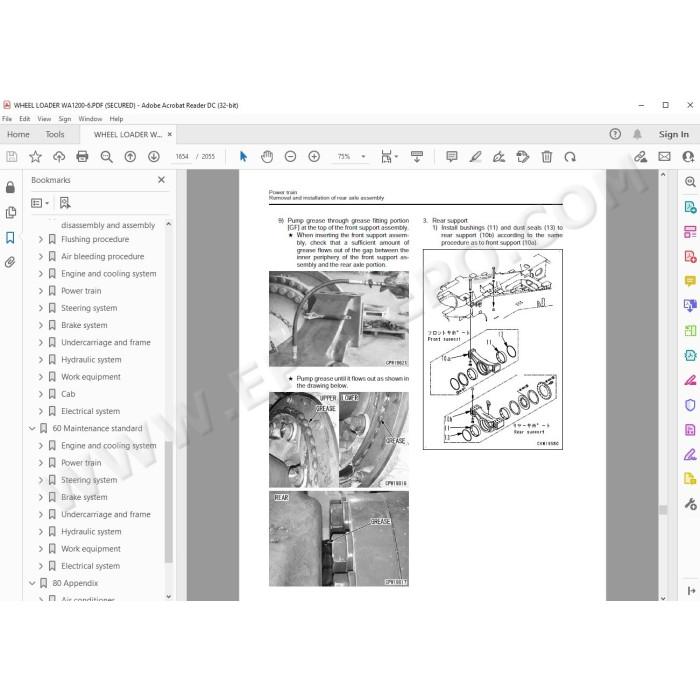Go to next page arrow
Screen dimensions: 700x700
(154, 157)
